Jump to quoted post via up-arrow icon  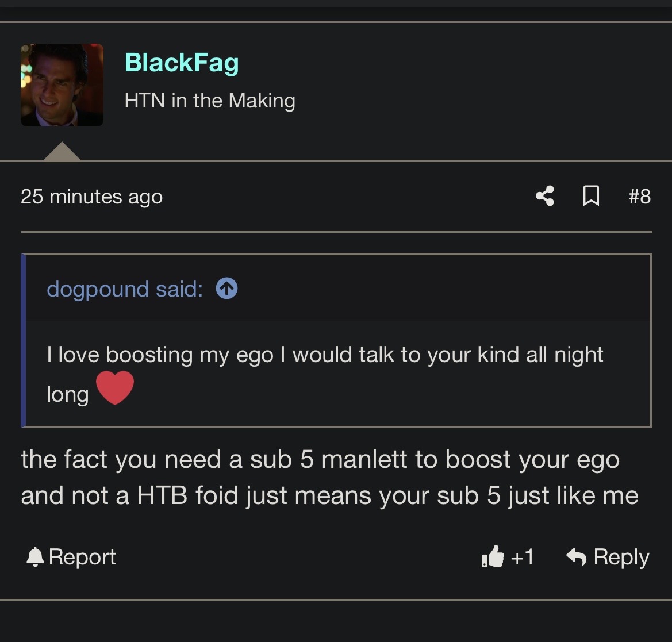226,289
